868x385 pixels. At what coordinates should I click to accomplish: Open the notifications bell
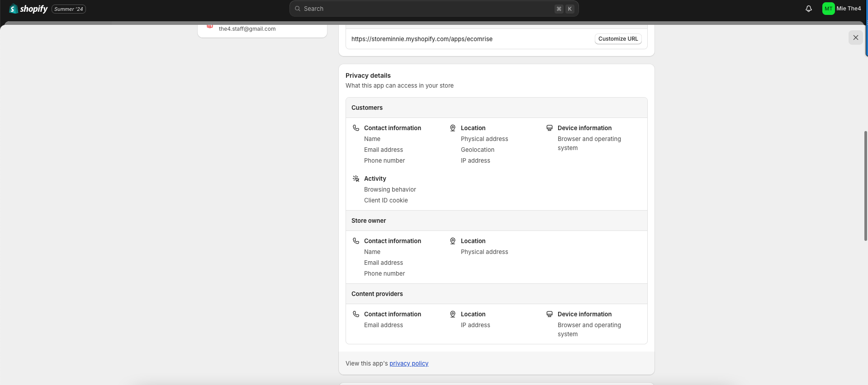tap(808, 9)
